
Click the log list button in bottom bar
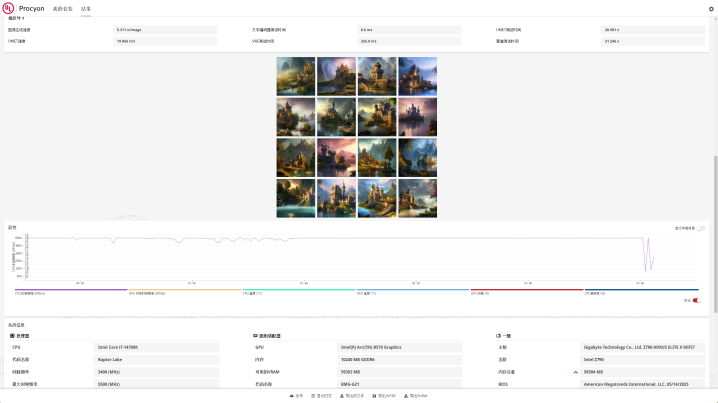(x=321, y=396)
